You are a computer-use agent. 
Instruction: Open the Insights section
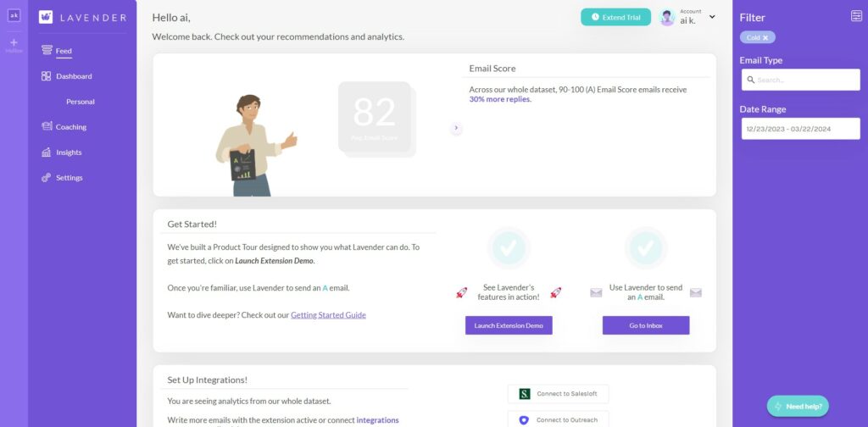coord(69,152)
